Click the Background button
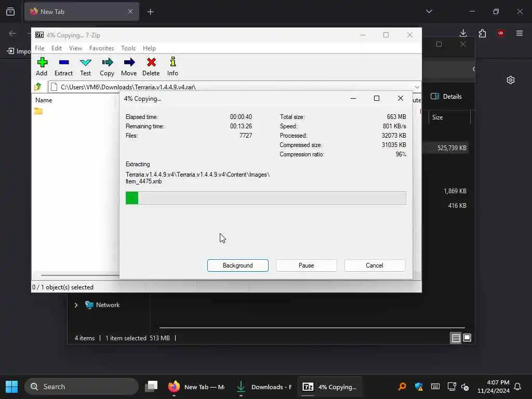This screenshot has width=532, height=399. [238, 265]
